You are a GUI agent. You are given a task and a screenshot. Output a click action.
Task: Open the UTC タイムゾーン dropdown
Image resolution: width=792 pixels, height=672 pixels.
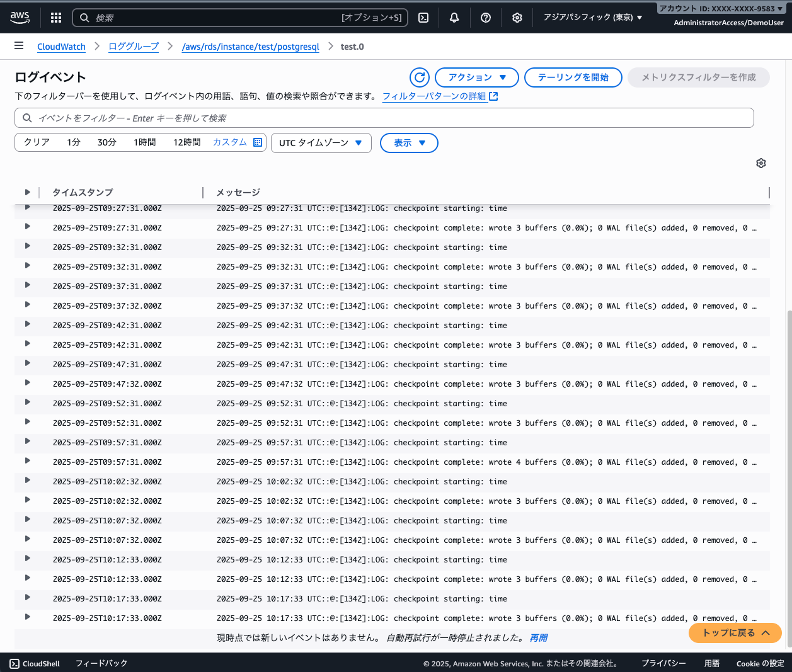pyautogui.click(x=321, y=143)
